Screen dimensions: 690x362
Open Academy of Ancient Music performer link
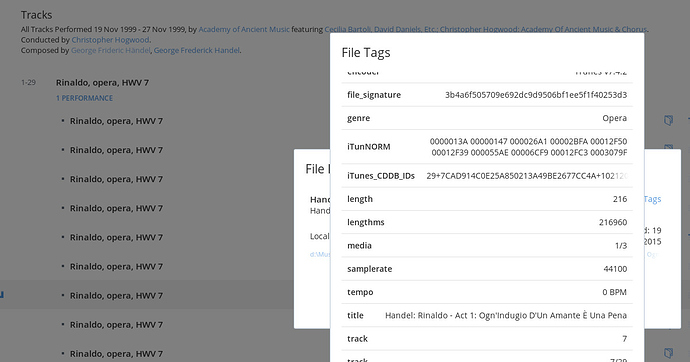pos(244,29)
